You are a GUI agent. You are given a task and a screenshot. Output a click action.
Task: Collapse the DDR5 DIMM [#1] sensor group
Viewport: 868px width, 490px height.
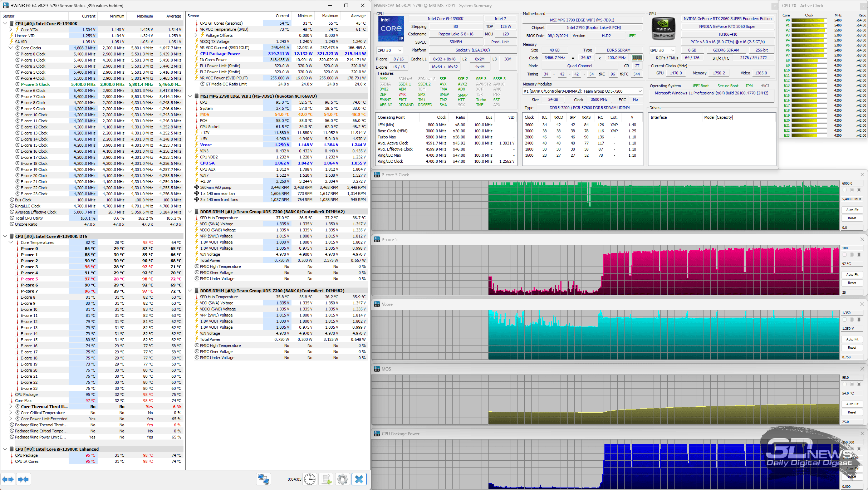click(x=190, y=212)
